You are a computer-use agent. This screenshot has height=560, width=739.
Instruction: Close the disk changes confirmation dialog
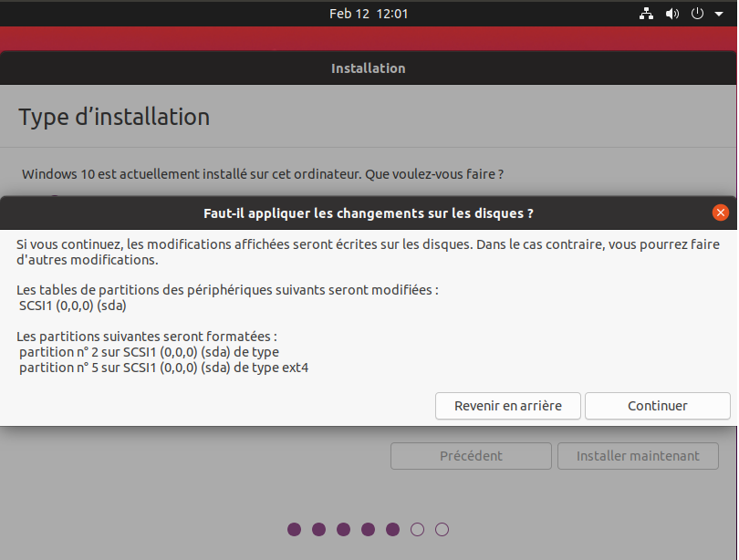pos(721,213)
